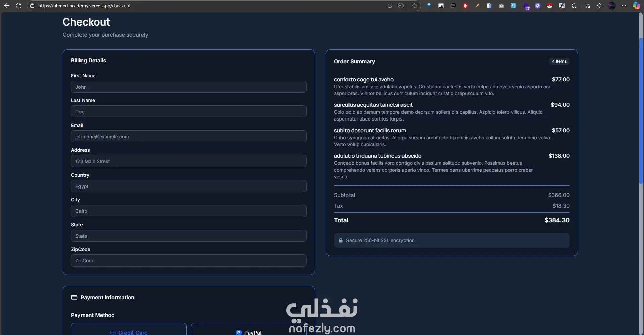Click the open-in-app icon in address bar
644x335 pixels.
click(390, 6)
